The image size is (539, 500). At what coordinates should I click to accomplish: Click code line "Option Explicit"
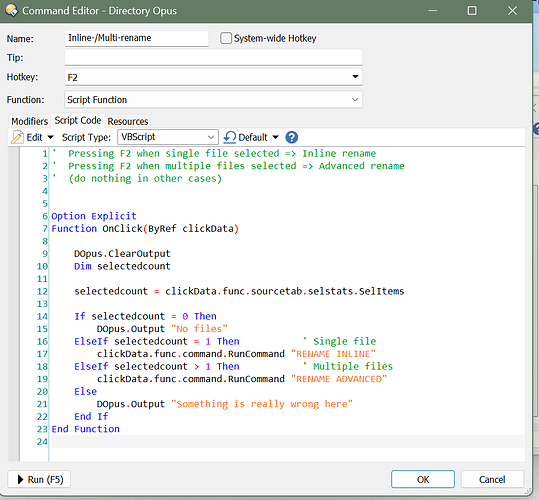[94, 216]
